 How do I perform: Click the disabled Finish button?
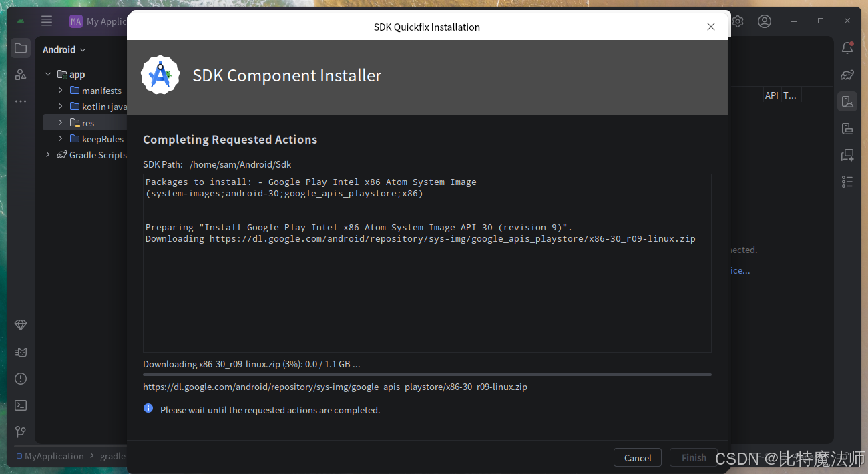pyautogui.click(x=694, y=457)
